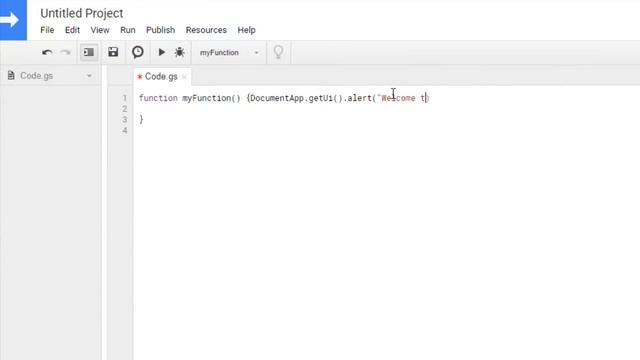
Task: Open the File menu
Action: point(47,30)
